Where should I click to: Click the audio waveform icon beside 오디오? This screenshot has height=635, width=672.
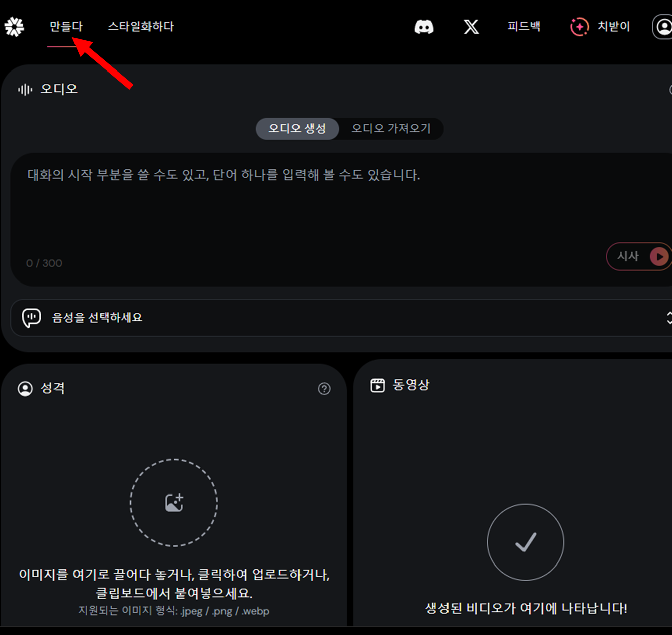(x=25, y=90)
